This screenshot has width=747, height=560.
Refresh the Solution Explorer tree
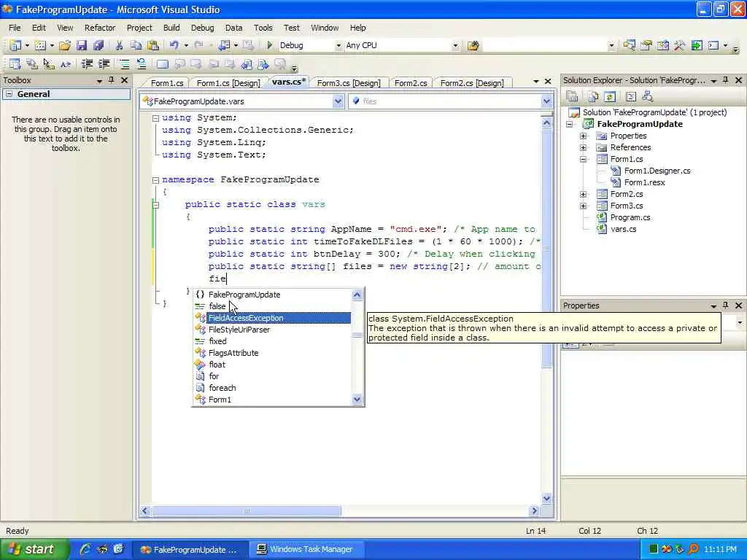[x=610, y=97]
